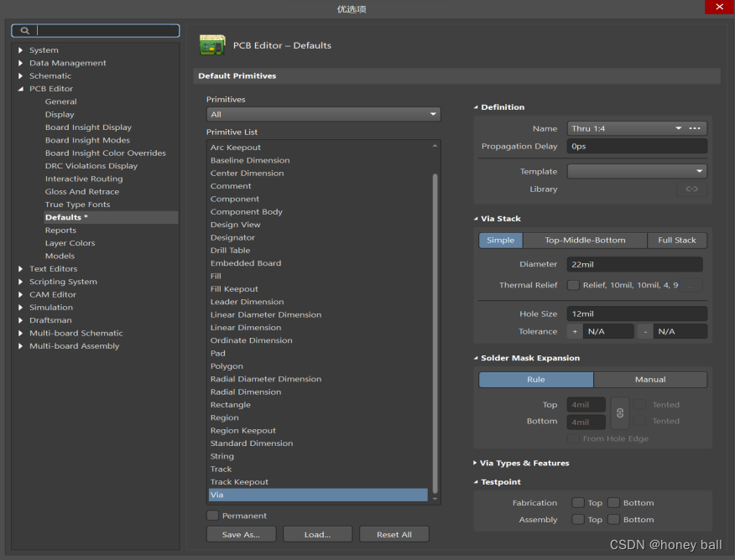Screen dimensions: 735x560
Task: Click the preferences search field
Action: pyautogui.click(x=96, y=30)
